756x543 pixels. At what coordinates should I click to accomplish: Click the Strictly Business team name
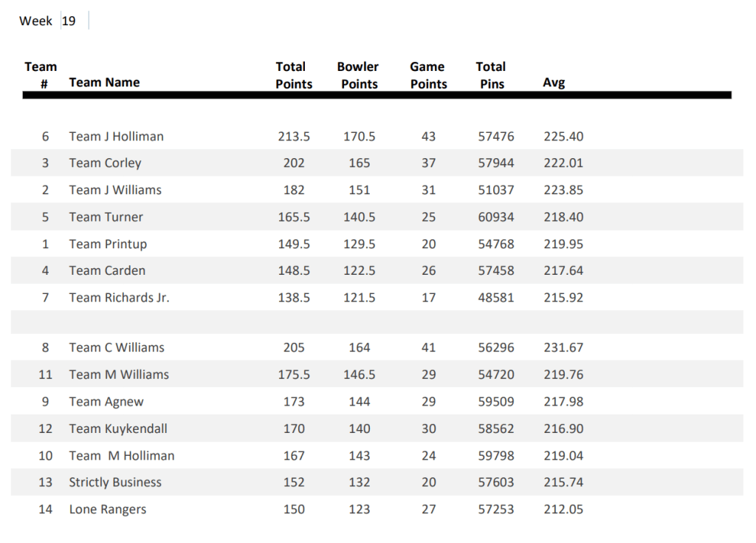pyautogui.click(x=115, y=483)
